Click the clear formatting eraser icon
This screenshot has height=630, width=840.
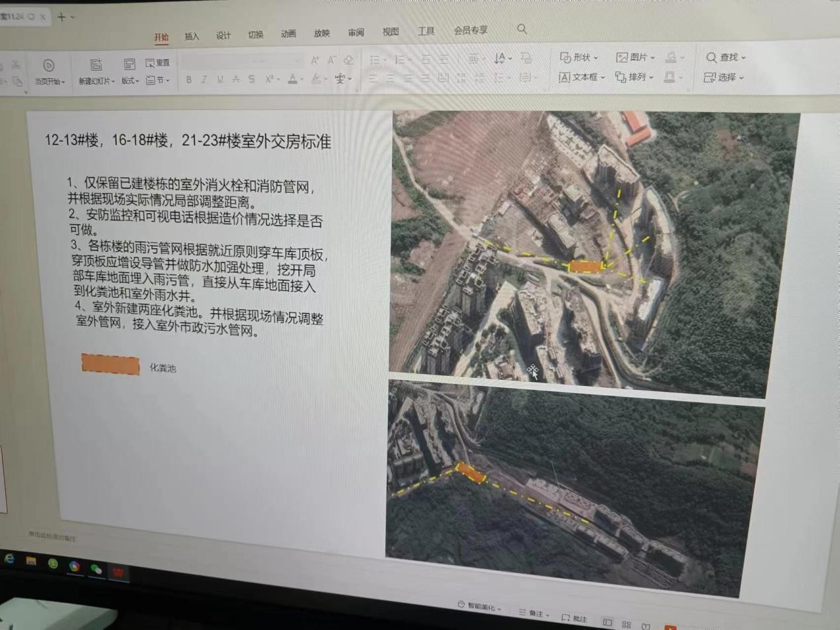coord(349,60)
